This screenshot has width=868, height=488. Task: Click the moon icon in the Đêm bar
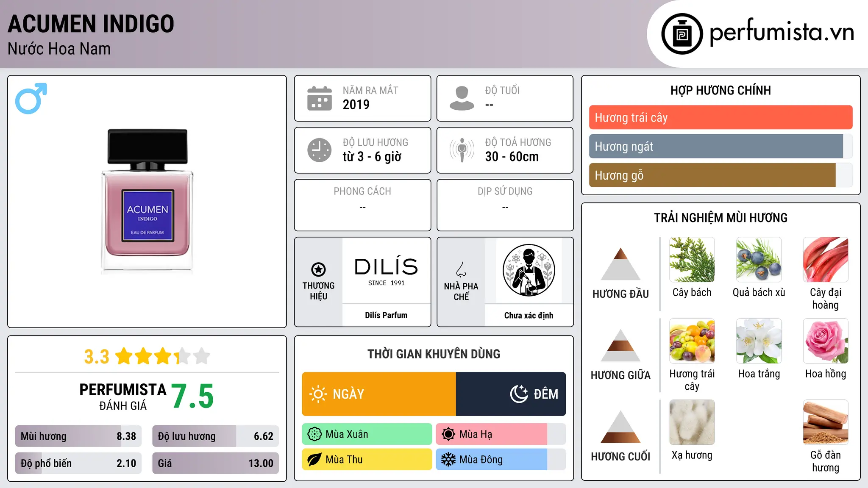pos(519,394)
